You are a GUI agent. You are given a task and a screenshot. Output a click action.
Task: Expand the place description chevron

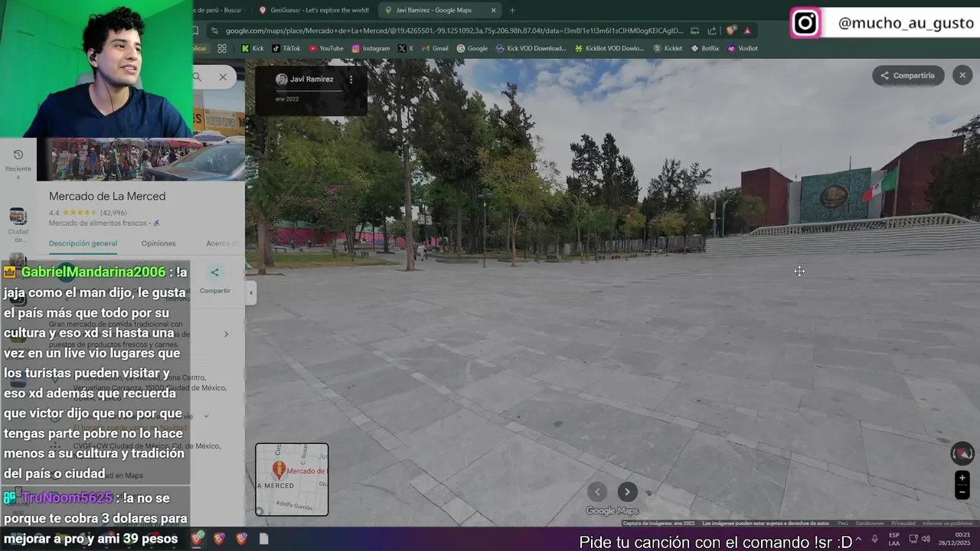[x=226, y=334]
